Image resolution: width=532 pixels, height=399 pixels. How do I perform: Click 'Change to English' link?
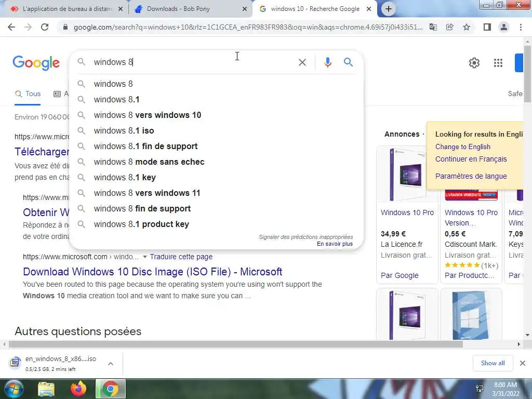(x=463, y=147)
